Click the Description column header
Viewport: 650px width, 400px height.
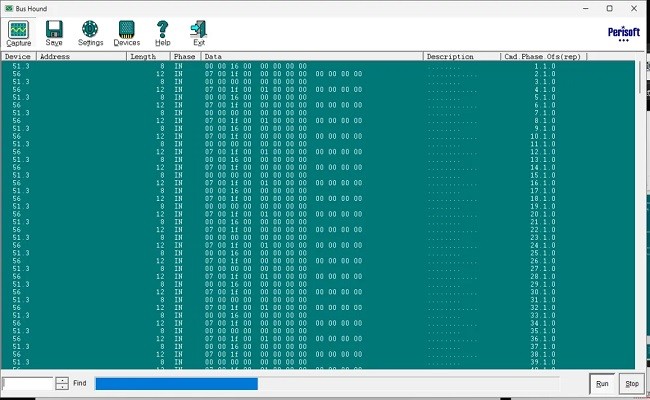[x=461, y=57]
